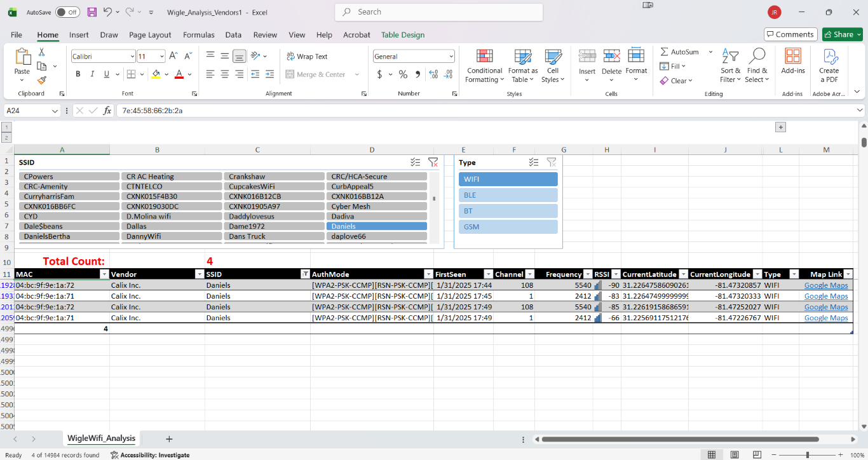This screenshot has width=868, height=460.
Task: Open the font size dropdown
Action: (161, 57)
